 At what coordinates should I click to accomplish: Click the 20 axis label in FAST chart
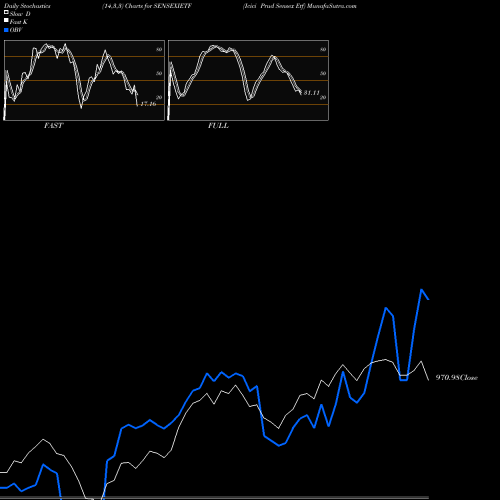[159, 98]
